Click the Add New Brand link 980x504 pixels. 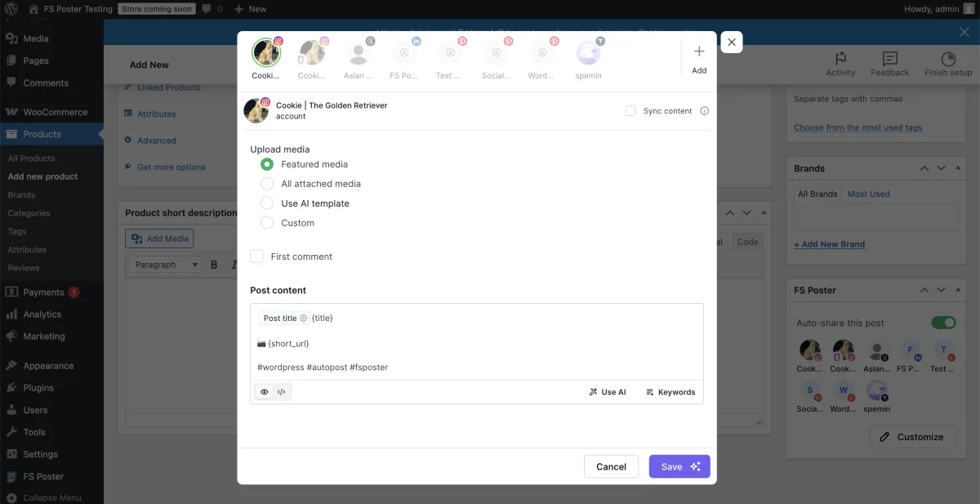[x=829, y=244]
